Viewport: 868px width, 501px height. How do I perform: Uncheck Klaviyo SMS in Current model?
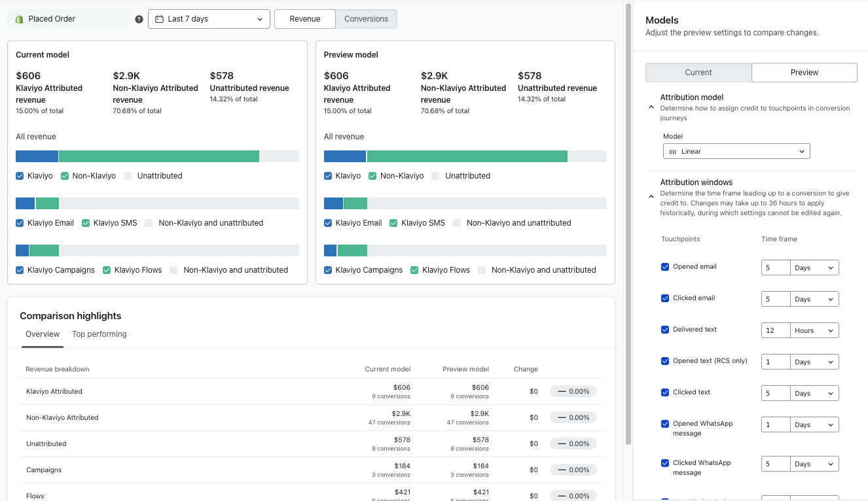click(x=86, y=223)
